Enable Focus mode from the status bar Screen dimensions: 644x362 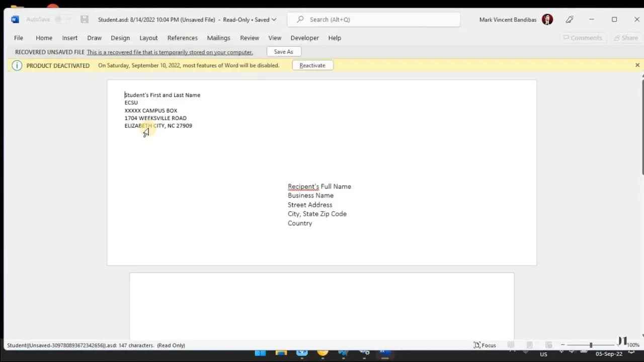(484, 345)
